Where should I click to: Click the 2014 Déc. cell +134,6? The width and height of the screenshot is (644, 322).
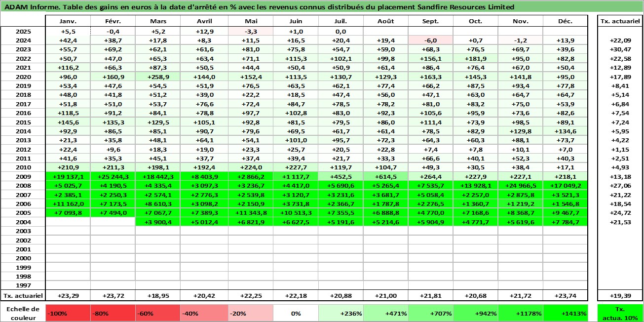(x=566, y=131)
